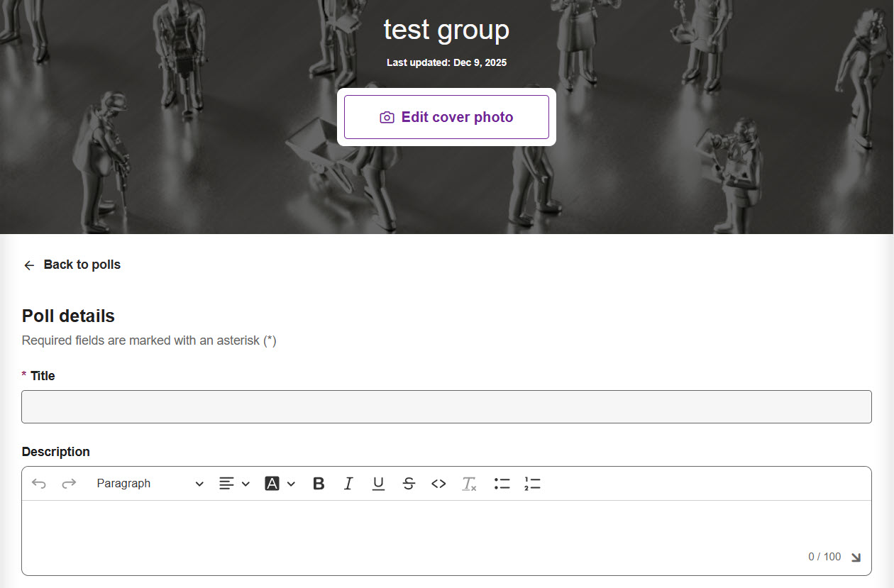
Task: Go back via 'Back to polls' link
Action: click(x=82, y=265)
